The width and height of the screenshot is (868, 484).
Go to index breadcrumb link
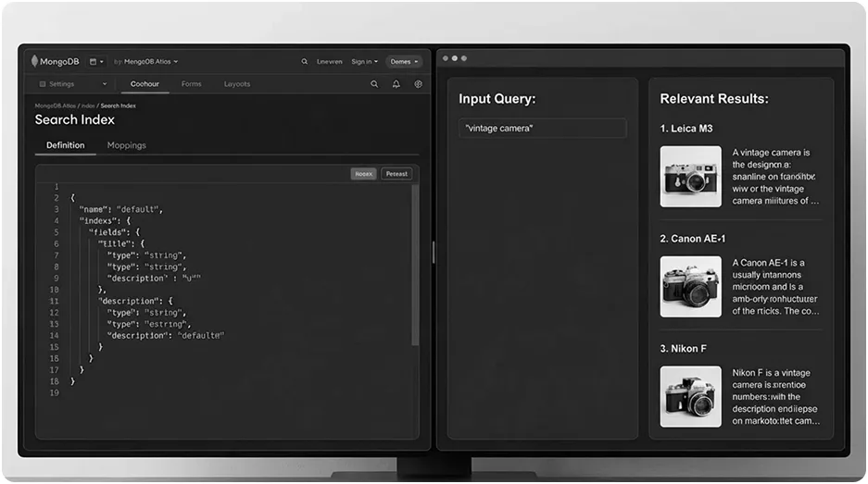point(88,105)
